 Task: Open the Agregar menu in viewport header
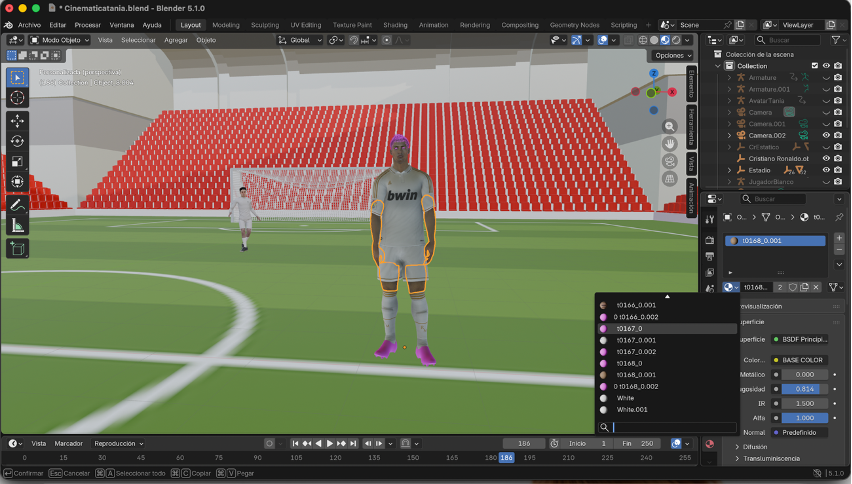tap(175, 40)
